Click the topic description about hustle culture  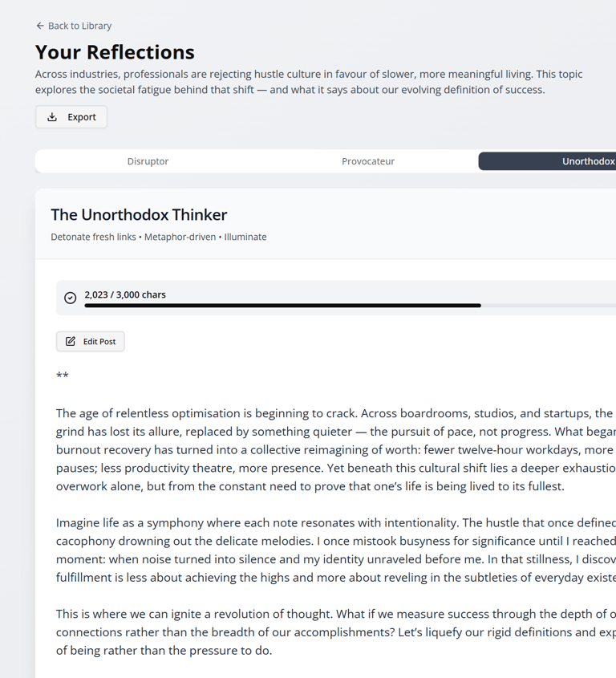click(309, 82)
